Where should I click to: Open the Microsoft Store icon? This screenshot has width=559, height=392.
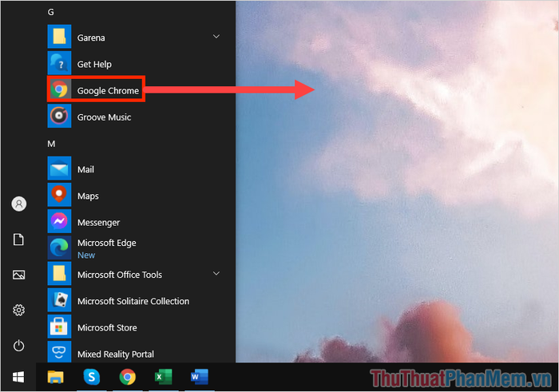(59, 327)
